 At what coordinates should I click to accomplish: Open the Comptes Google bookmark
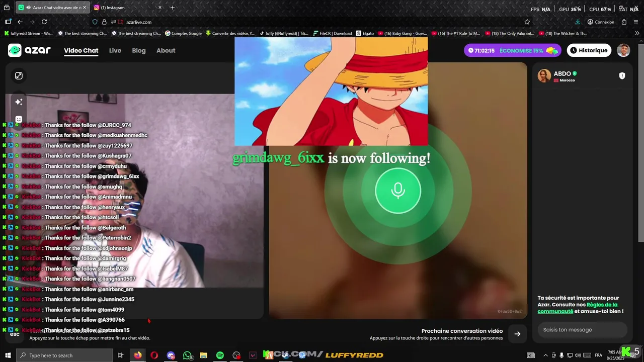[x=183, y=33]
